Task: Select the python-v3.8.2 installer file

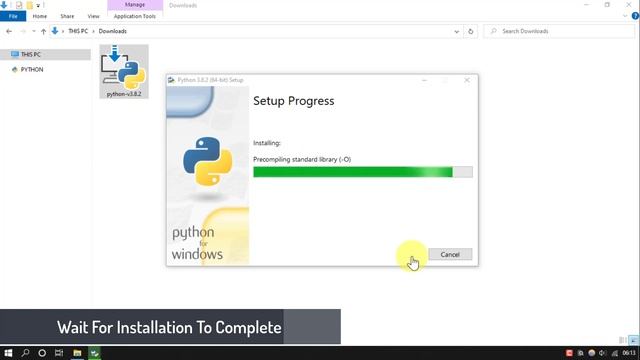Action: (x=124, y=71)
